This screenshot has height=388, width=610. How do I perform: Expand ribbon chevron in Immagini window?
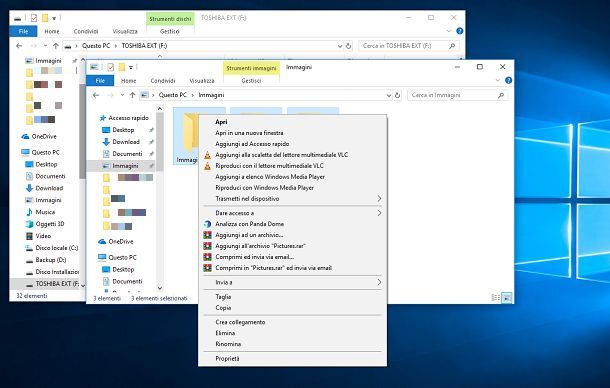click(498, 80)
